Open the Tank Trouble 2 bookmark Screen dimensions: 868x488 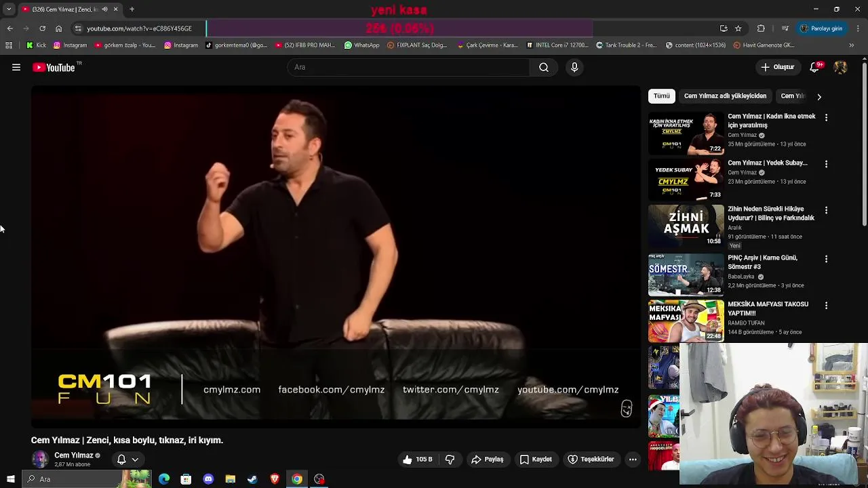pyautogui.click(x=626, y=45)
